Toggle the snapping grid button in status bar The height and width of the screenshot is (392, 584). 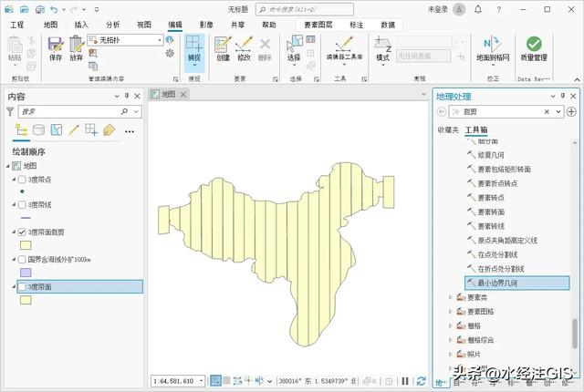click(215, 380)
